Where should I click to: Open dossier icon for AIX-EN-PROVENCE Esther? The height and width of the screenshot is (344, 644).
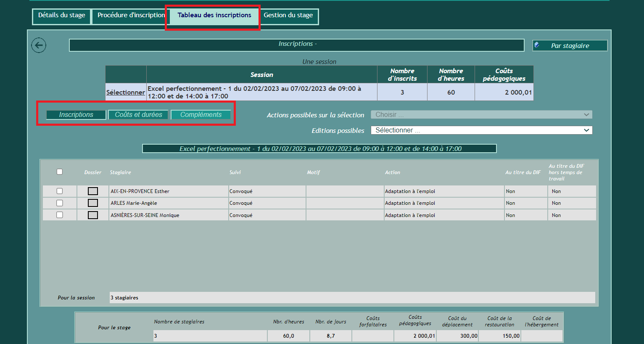point(93,191)
